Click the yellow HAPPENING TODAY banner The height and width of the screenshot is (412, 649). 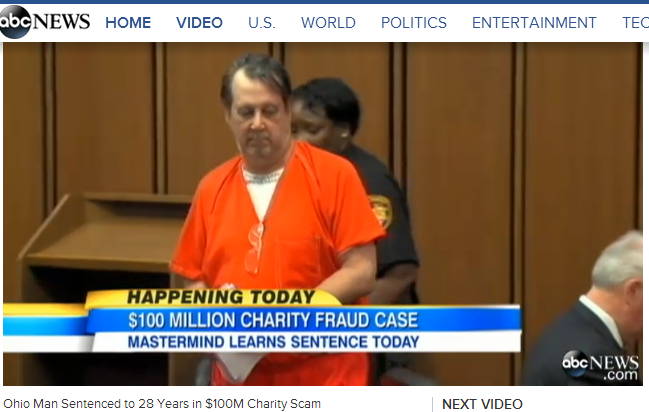click(x=221, y=297)
